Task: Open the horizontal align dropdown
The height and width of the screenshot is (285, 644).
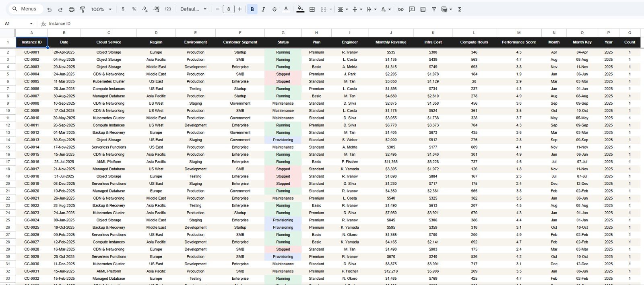Action: coord(342,9)
